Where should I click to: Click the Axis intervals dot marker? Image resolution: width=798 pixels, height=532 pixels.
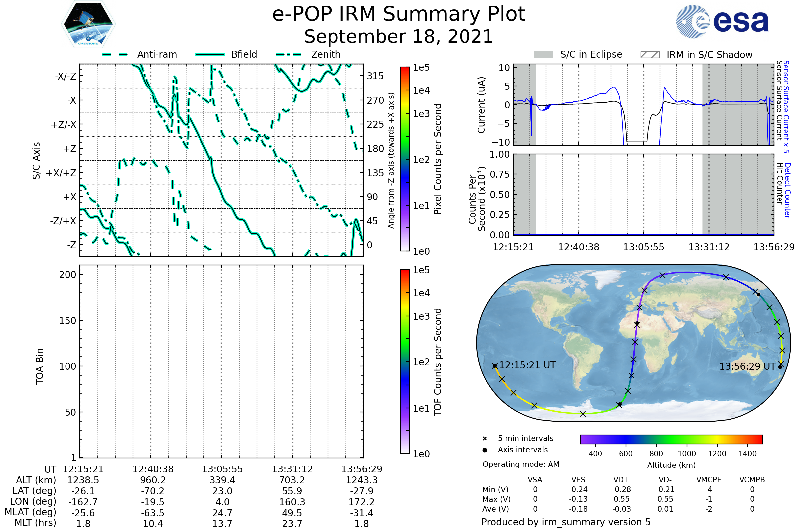click(485, 450)
